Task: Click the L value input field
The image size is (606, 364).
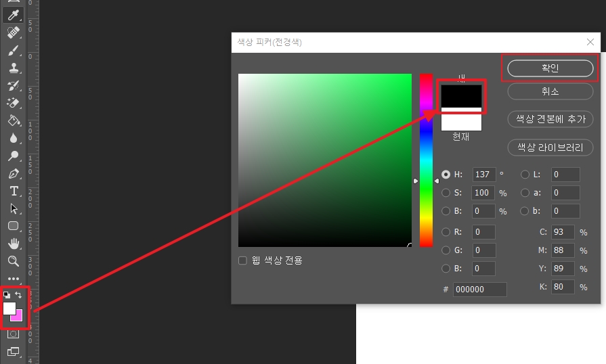Action: click(565, 175)
